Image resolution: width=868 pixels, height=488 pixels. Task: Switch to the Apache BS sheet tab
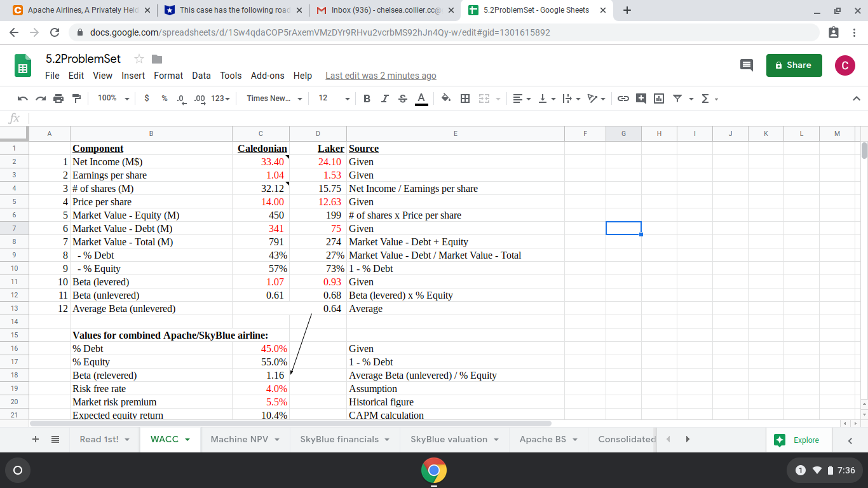(549, 439)
